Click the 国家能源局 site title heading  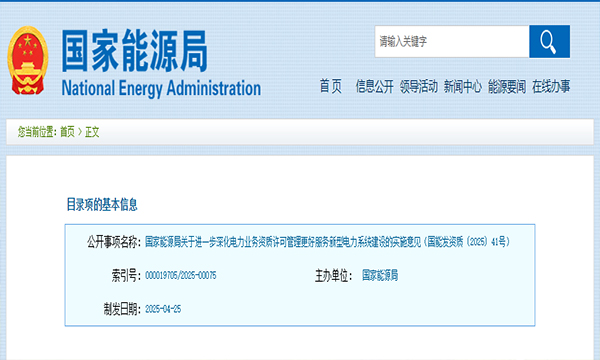[134, 51]
